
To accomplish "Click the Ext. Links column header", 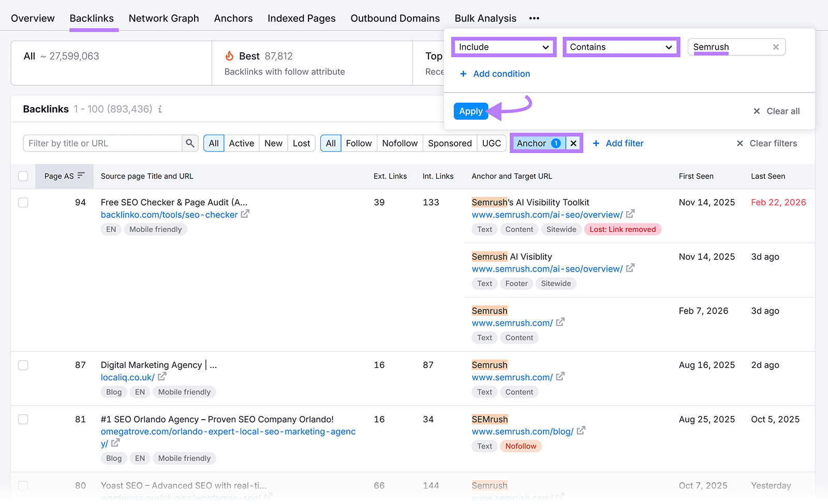I will click(390, 176).
